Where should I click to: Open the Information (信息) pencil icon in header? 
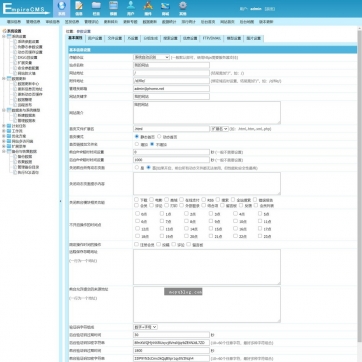(79, 8)
